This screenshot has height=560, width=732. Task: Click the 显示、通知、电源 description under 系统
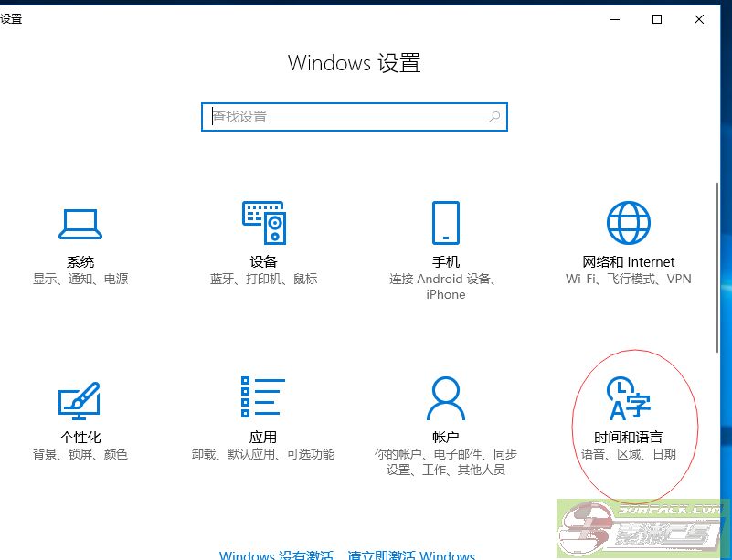(x=80, y=279)
